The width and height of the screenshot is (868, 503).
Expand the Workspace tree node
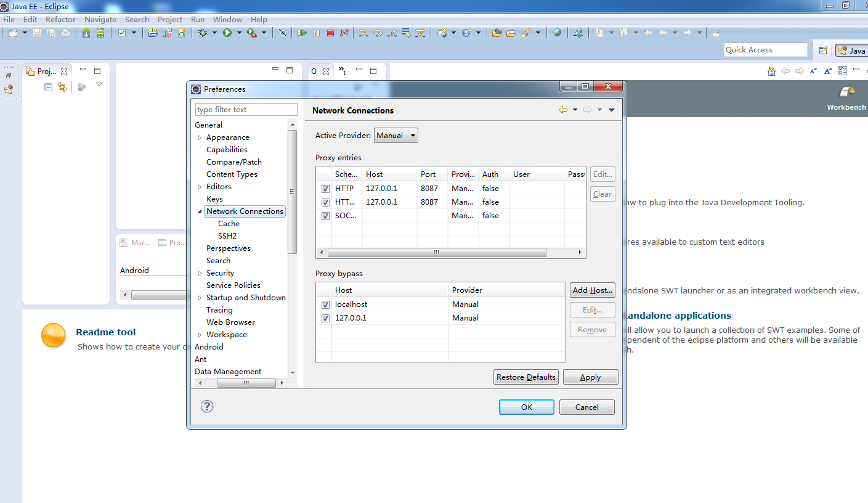[x=200, y=335]
